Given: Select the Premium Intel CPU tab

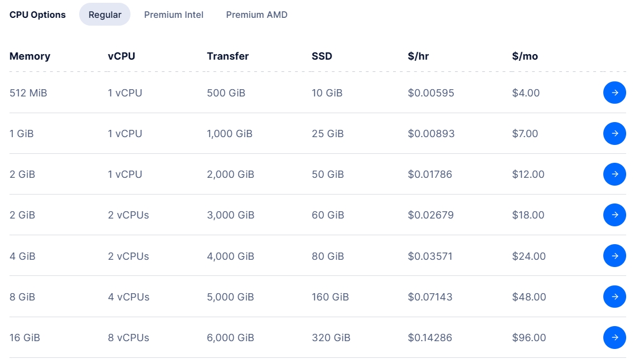Looking at the screenshot, I should [173, 14].
